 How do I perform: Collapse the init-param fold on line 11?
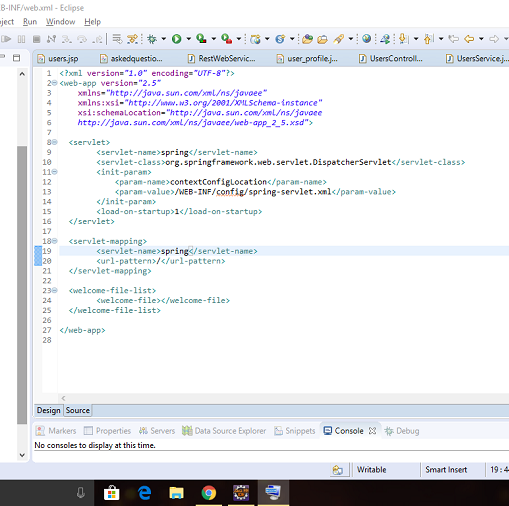(54, 172)
